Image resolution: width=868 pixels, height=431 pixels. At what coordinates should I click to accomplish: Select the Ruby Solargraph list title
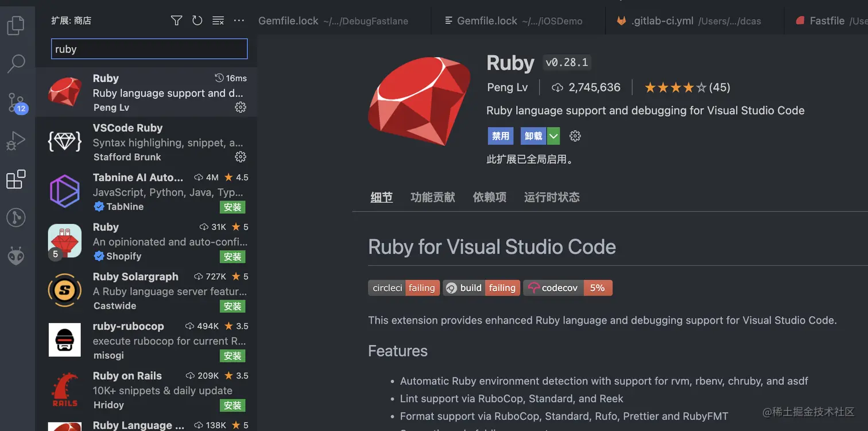point(135,276)
